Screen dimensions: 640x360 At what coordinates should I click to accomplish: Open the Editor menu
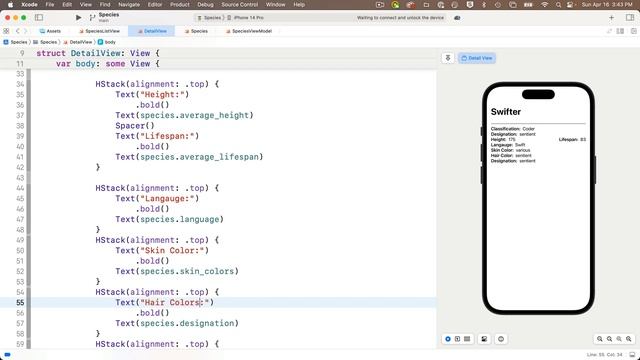pyautogui.click(x=155, y=4)
